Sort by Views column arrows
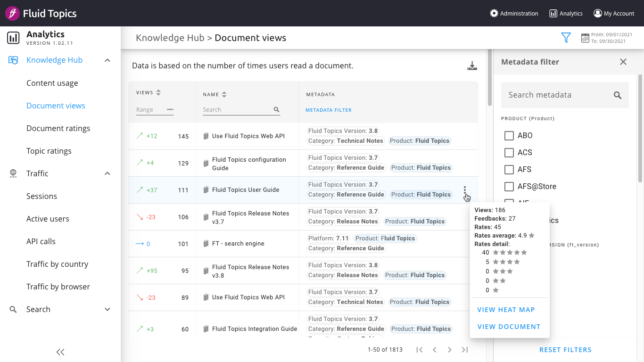The image size is (644, 362). (158, 93)
